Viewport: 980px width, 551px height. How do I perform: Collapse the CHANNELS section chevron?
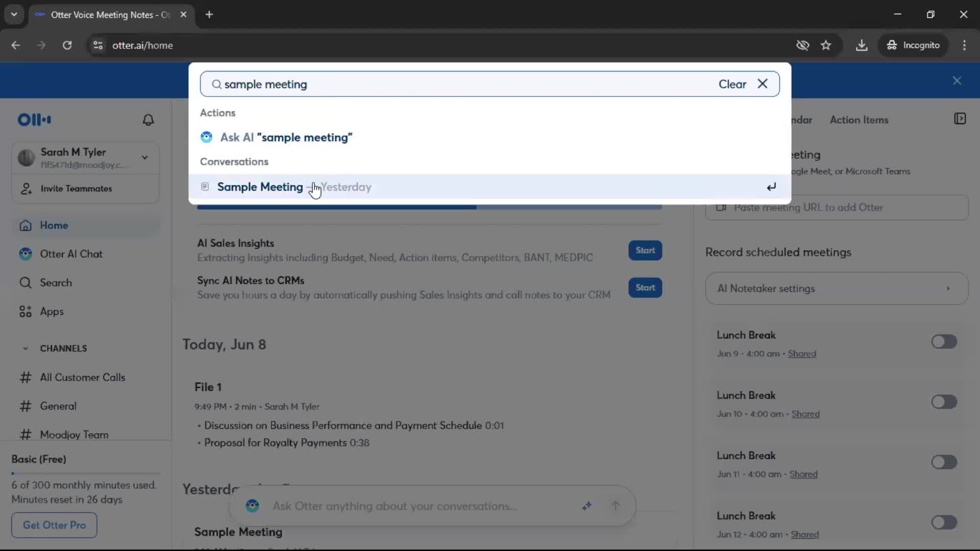pyautogui.click(x=26, y=348)
